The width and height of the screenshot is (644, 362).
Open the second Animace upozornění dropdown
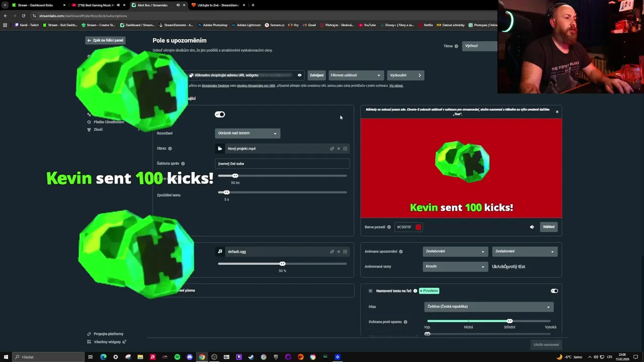pos(524,251)
